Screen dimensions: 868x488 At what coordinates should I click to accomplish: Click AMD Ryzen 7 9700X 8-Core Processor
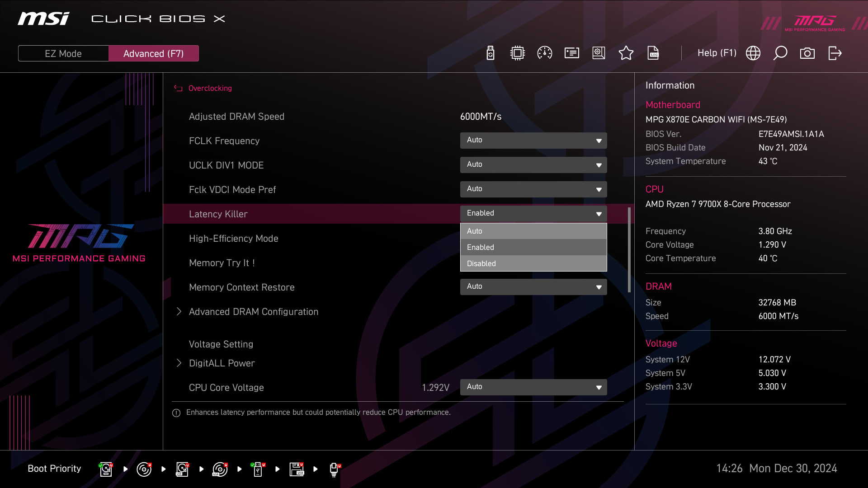[718, 204]
